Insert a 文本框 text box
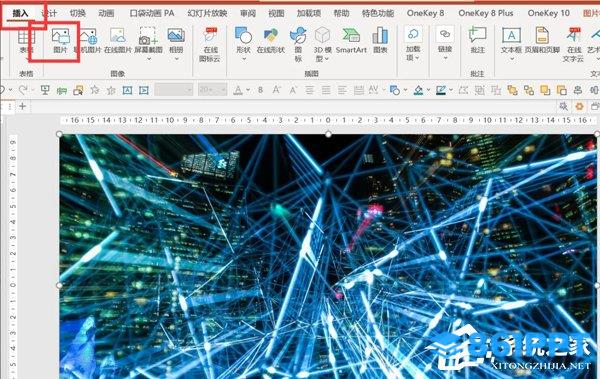Viewport: 600px width, 379px height. (x=511, y=41)
